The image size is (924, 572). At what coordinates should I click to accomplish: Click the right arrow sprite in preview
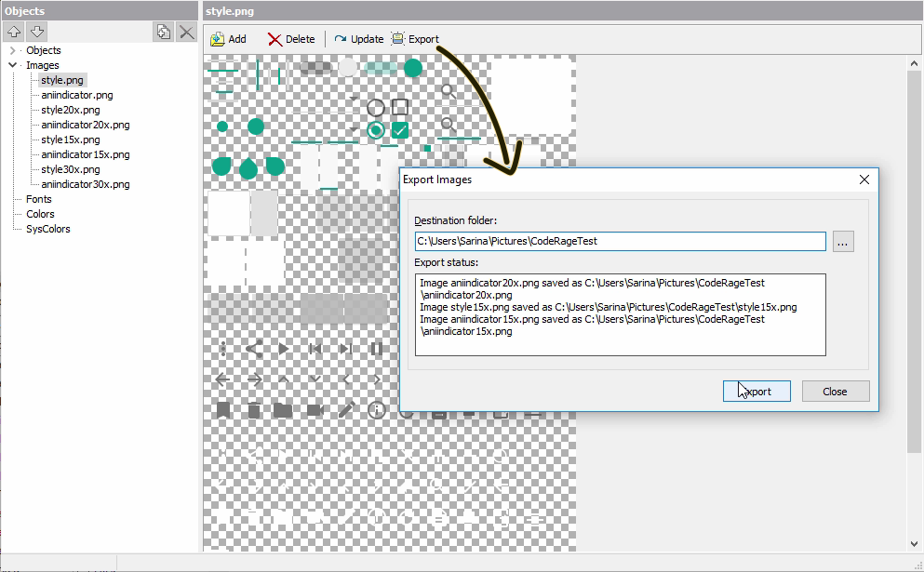pos(255,379)
